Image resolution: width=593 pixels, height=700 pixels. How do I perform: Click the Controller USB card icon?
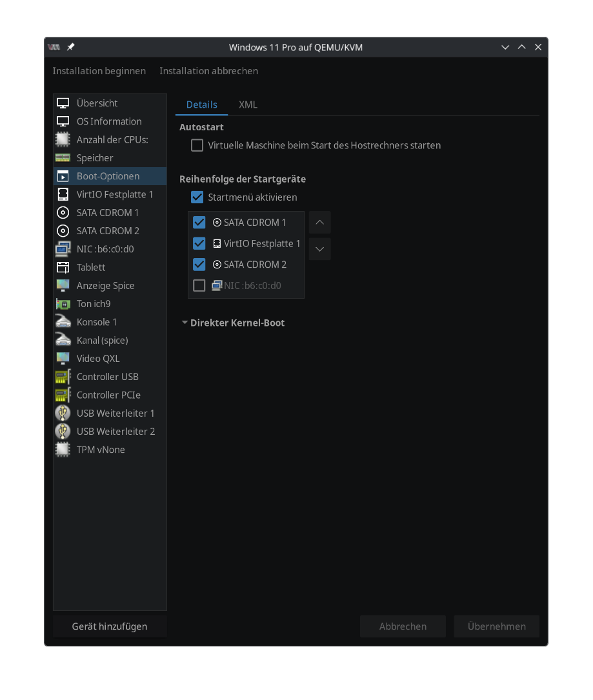point(63,377)
